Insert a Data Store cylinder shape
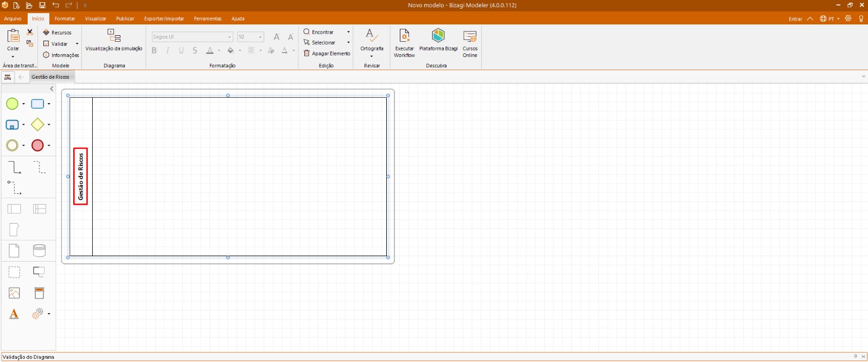Screen dimensions: 868x362 click(40, 251)
